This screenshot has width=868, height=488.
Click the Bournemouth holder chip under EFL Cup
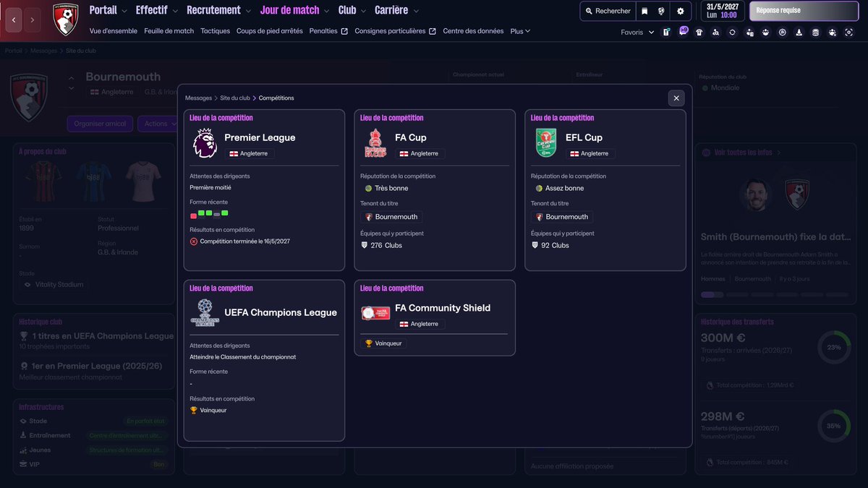pyautogui.click(x=562, y=217)
